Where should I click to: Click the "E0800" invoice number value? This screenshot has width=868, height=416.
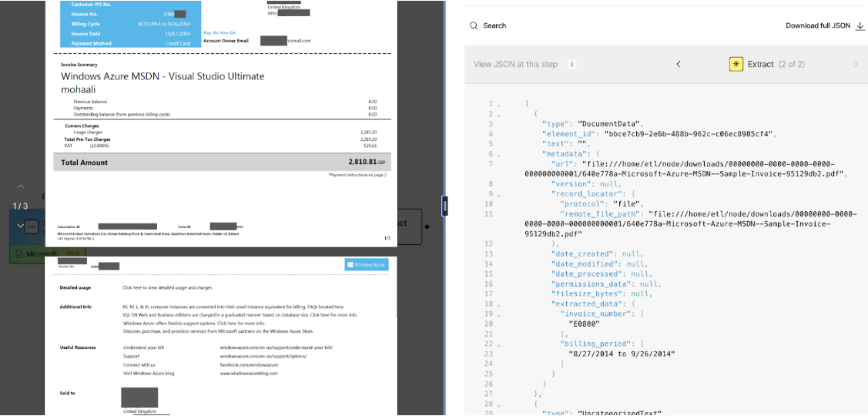[x=583, y=324]
